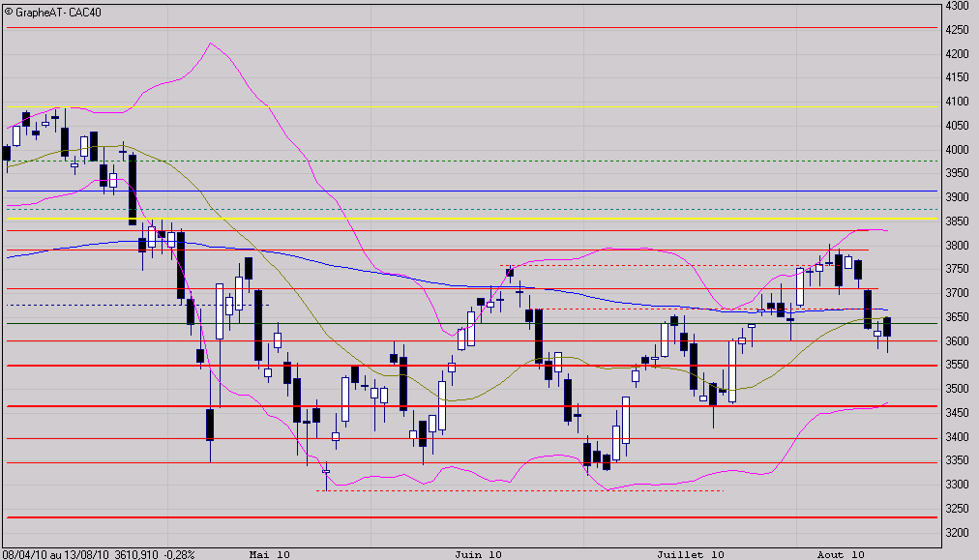Click the 3800 price scale label
979x560 pixels.
[957, 246]
